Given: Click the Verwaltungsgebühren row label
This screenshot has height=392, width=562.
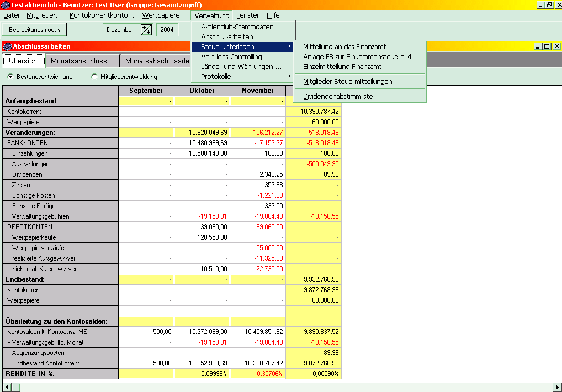Looking at the screenshot, I should [x=61, y=216].
